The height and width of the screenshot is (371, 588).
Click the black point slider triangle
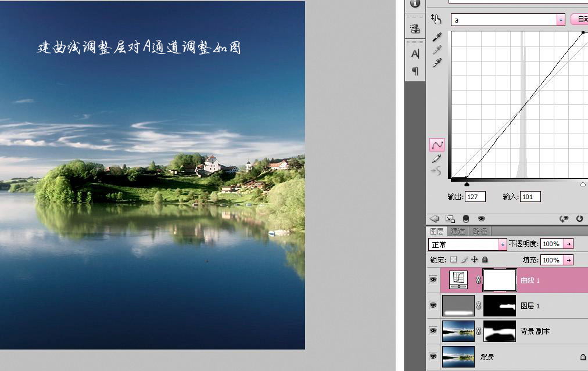tap(467, 184)
